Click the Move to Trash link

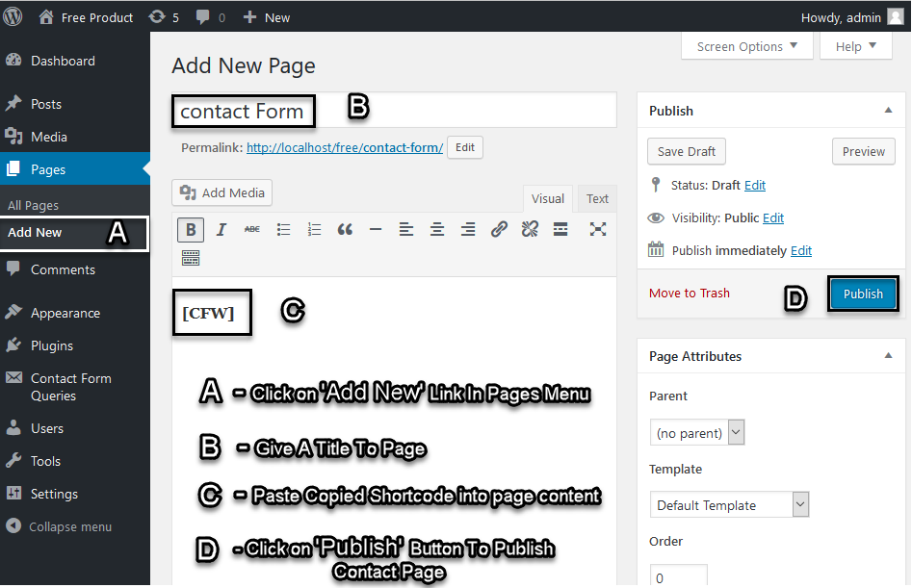(x=690, y=293)
